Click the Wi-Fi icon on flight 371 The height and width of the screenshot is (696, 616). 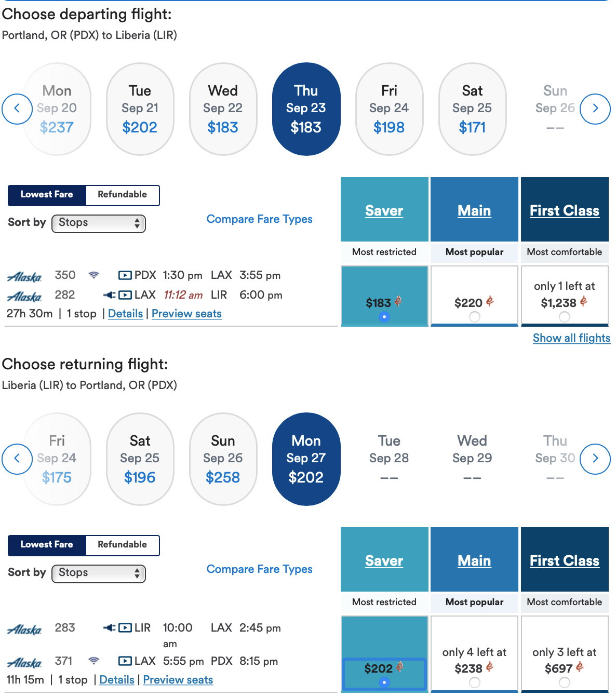[x=93, y=661]
